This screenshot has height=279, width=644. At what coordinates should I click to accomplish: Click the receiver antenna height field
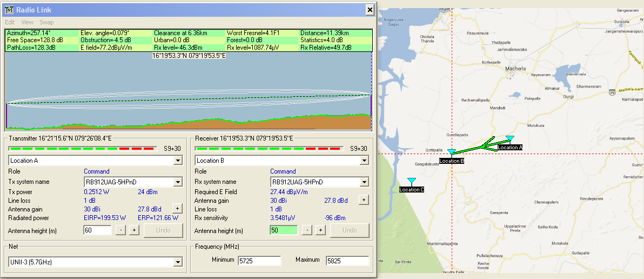(x=284, y=230)
